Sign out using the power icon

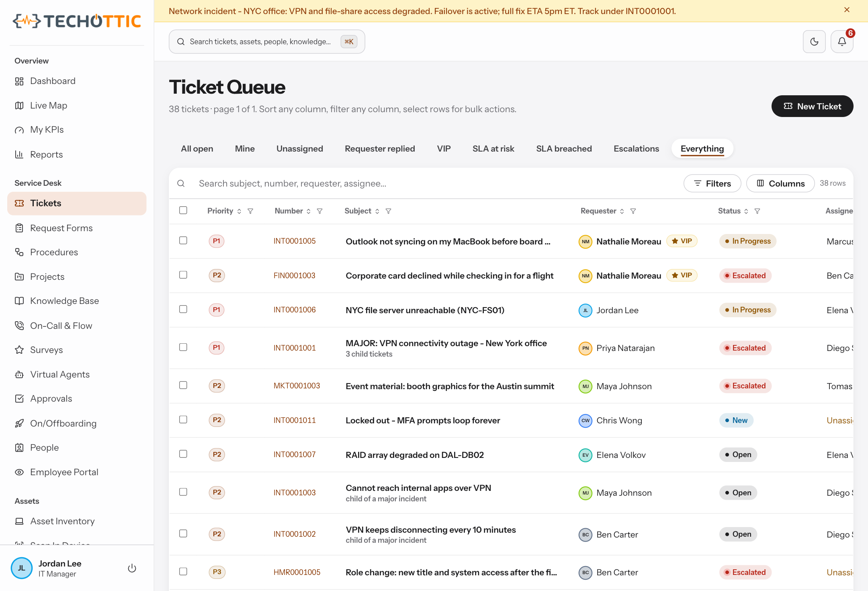coord(132,568)
